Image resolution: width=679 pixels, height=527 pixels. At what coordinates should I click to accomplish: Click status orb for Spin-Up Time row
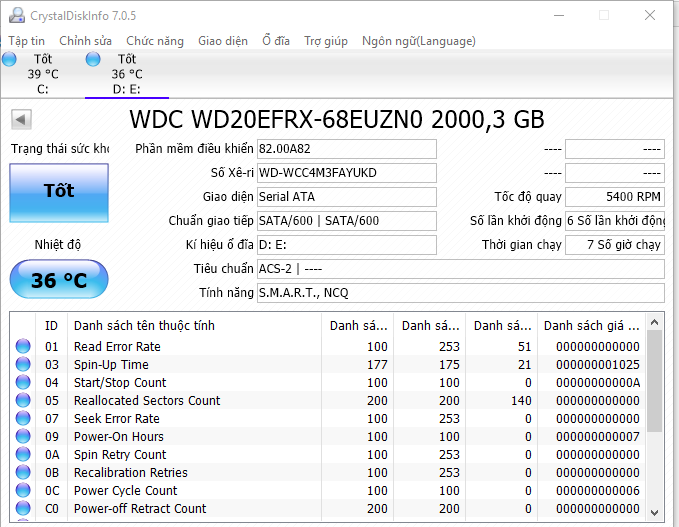(23, 364)
